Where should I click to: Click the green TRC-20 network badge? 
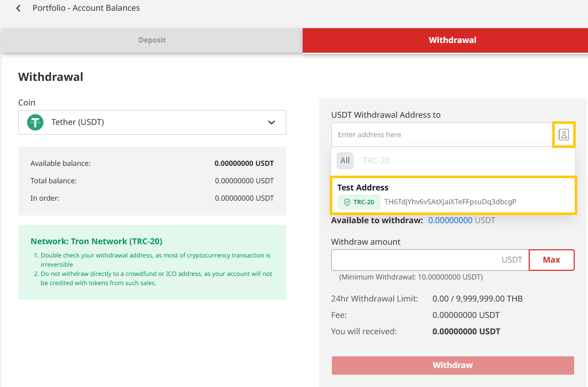coord(359,202)
